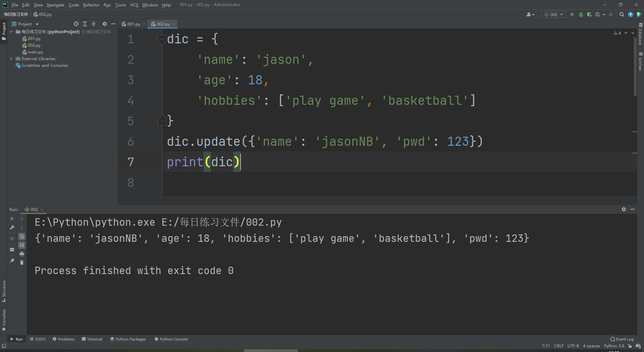Expand all items in the Project panel
The height and width of the screenshot is (352, 644).
click(x=85, y=24)
